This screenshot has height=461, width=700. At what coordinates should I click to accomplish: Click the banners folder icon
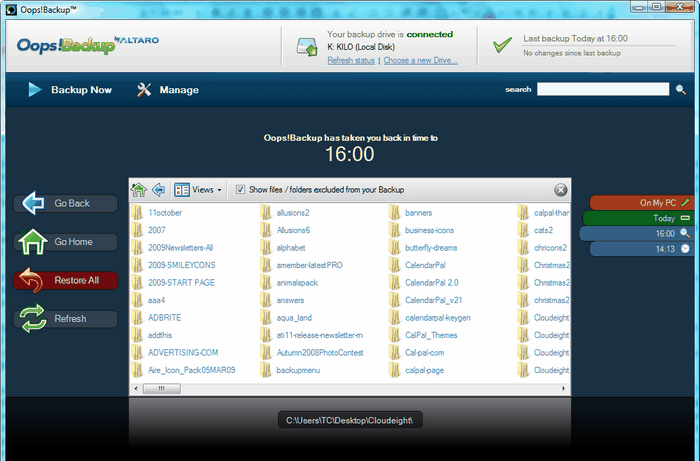pos(394,213)
